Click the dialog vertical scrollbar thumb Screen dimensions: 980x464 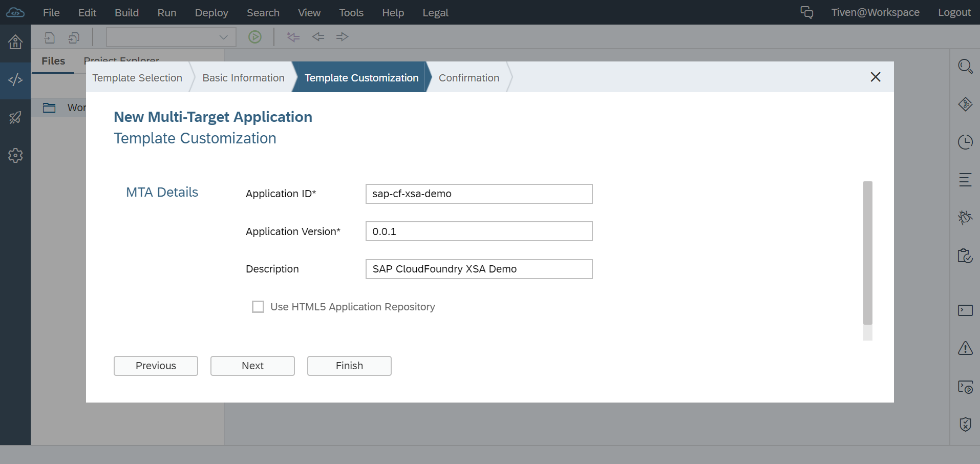867,253
